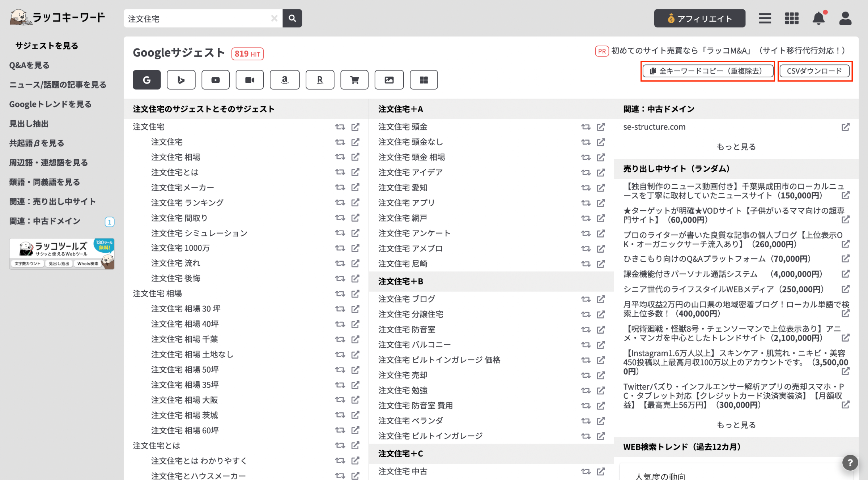868x480 pixels.
Task: Open external link for 注文住宅 間取り
Action: pos(356,218)
